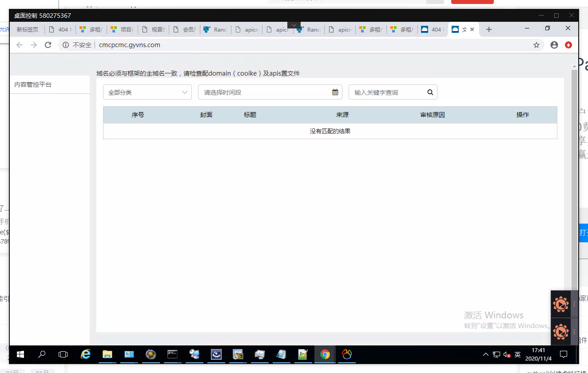
Task: Reload the page with the refresh icon
Action: 48,45
